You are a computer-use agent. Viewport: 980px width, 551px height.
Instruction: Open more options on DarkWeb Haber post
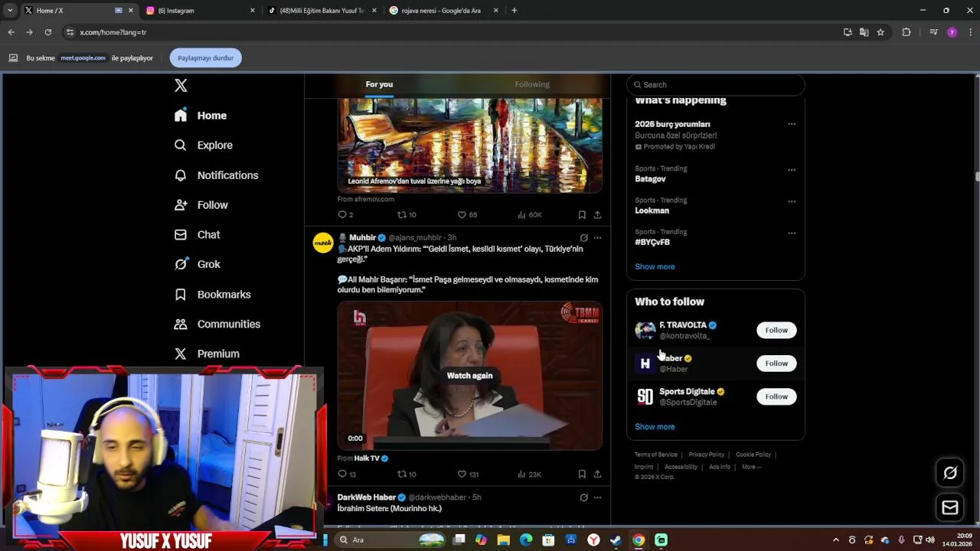click(x=598, y=497)
